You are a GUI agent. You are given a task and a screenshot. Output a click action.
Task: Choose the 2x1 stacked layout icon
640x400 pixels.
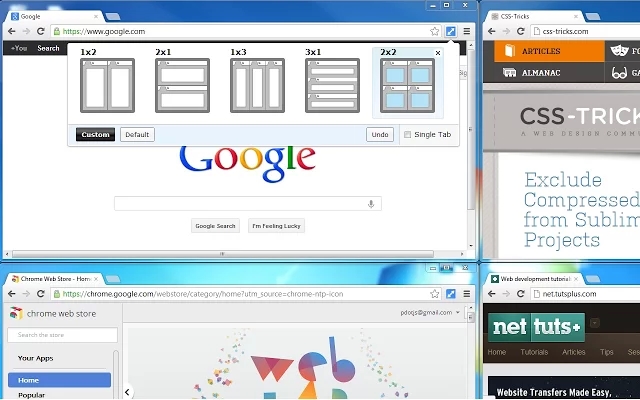point(182,85)
